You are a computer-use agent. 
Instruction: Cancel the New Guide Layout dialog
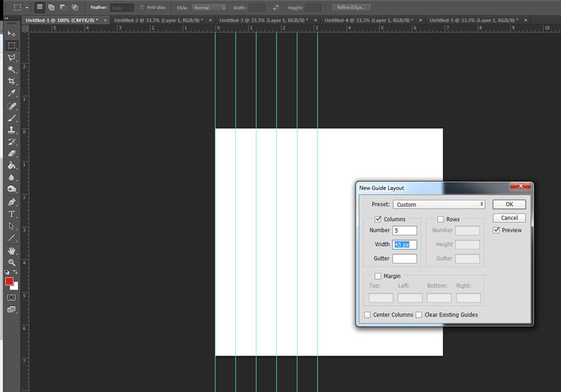click(x=509, y=218)
